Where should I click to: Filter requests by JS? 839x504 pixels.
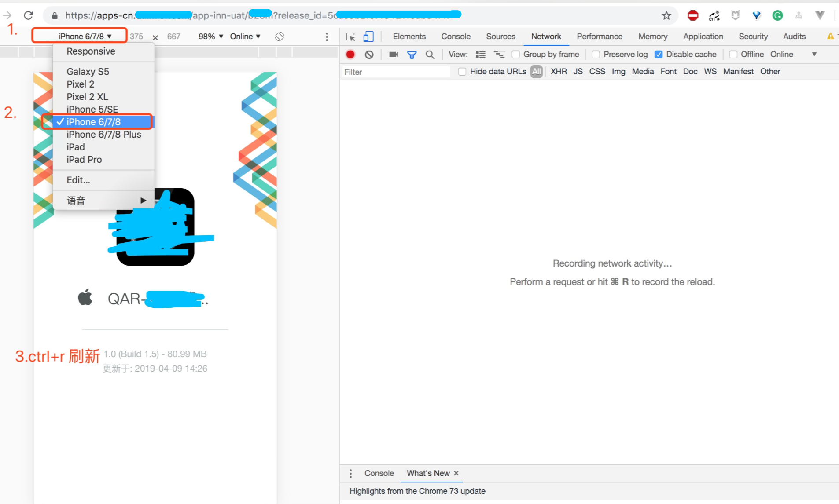tap(578, 72)
